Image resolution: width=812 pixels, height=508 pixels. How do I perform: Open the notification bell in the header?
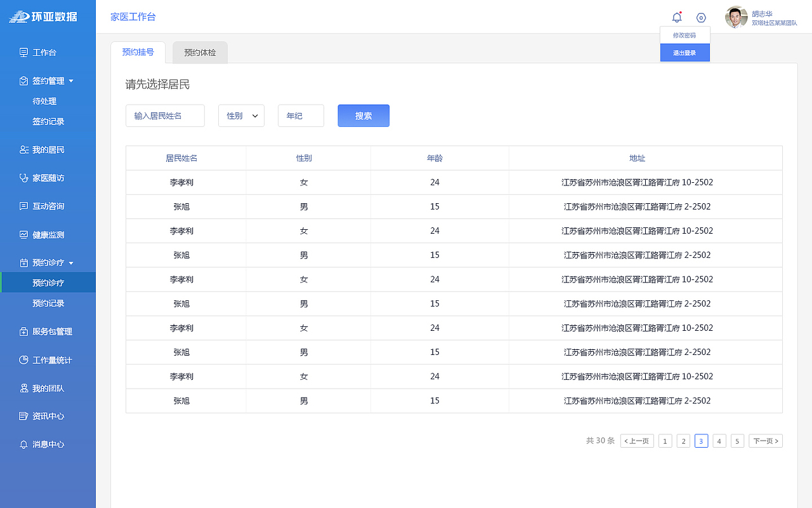[677, 18]
